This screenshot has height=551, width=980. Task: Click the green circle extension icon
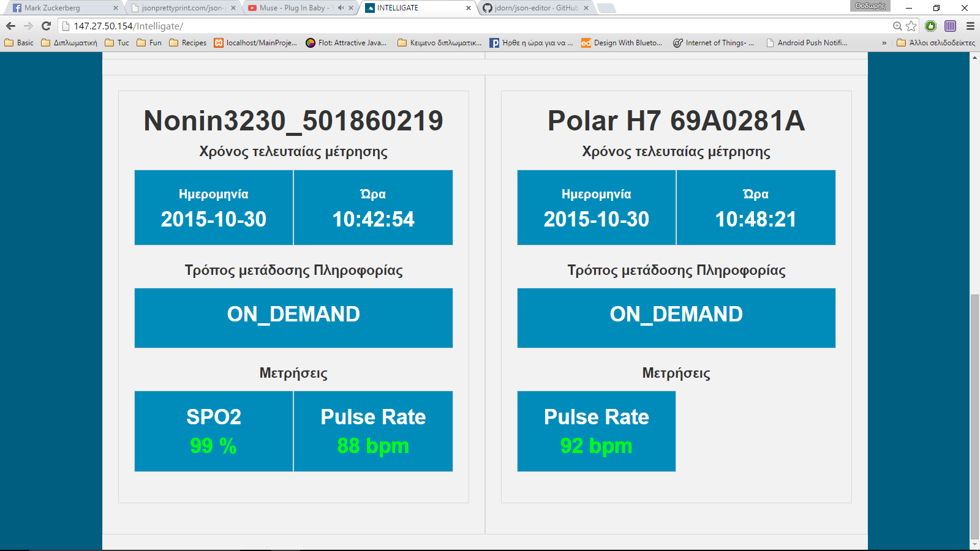pos(931,26)
